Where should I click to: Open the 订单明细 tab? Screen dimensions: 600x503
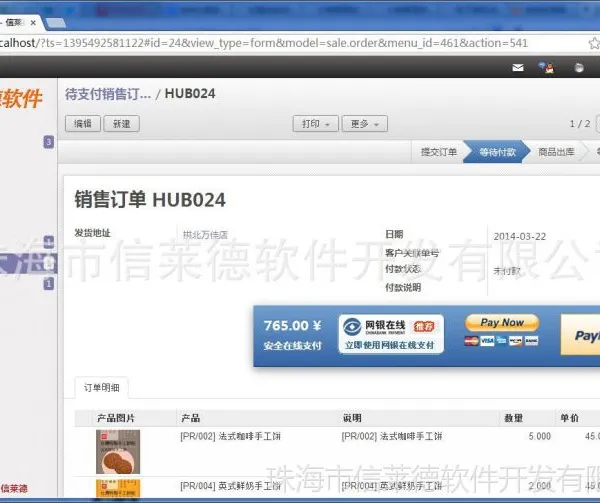pos(101,387)
